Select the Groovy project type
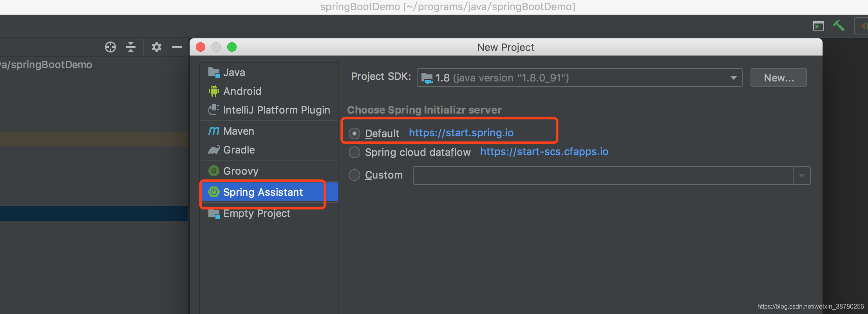This screenshot has width=868, height=314. [x=269, y=171]
